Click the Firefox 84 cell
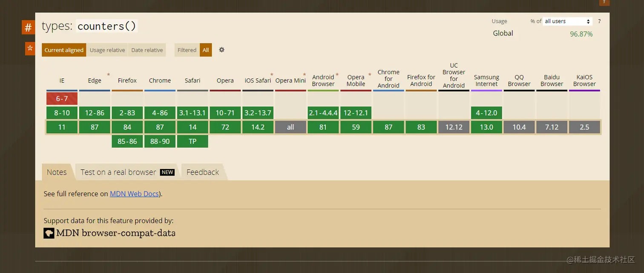644x273 pixels. click(127, 127)
